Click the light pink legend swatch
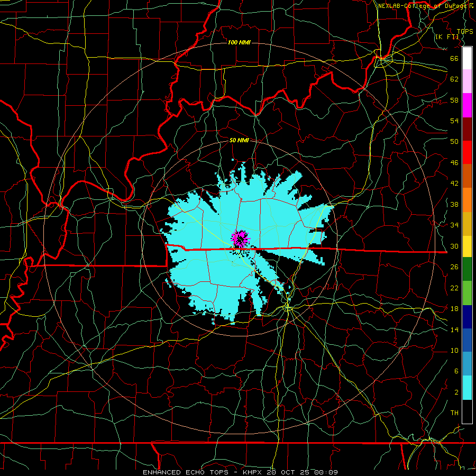 tap(467, 81)
